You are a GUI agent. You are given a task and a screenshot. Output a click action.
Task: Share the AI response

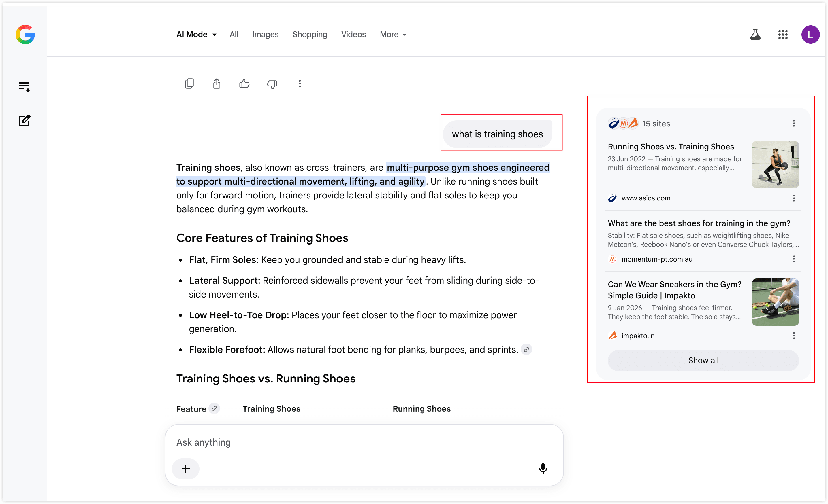click(x=217, y=84)
